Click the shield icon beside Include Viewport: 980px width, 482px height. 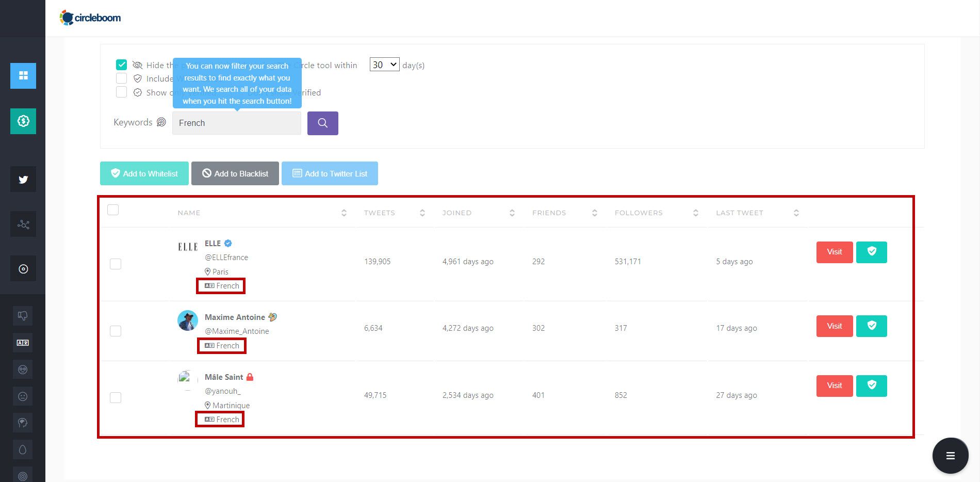point(138,78)
